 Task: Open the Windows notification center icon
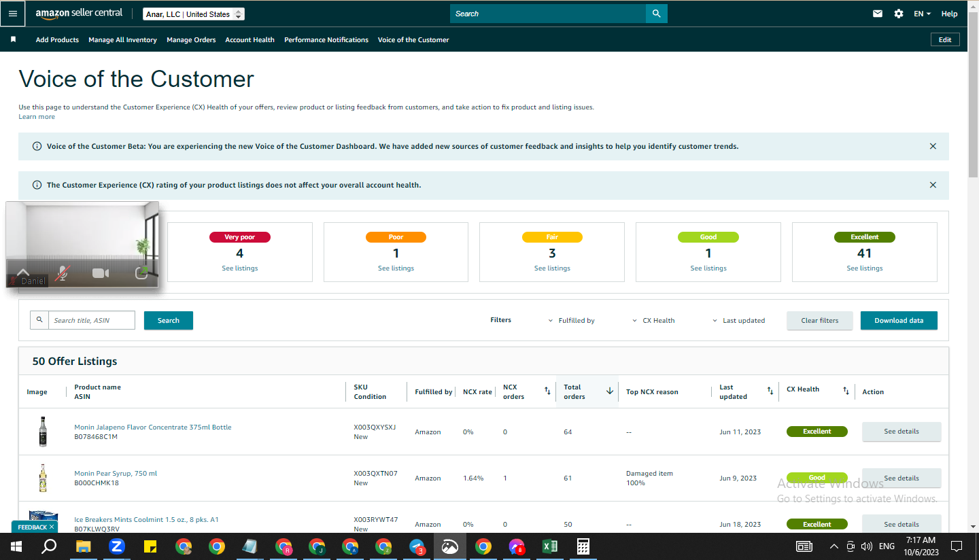957,546
